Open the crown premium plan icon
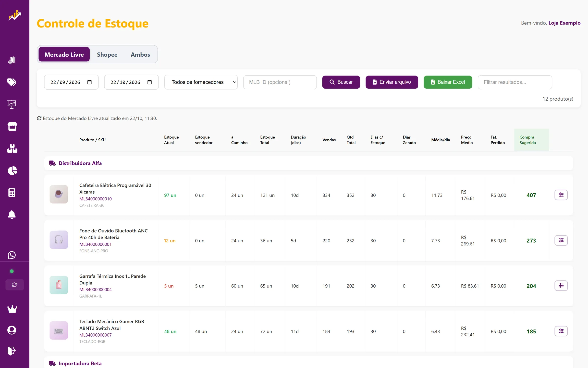 pos(12,309)
